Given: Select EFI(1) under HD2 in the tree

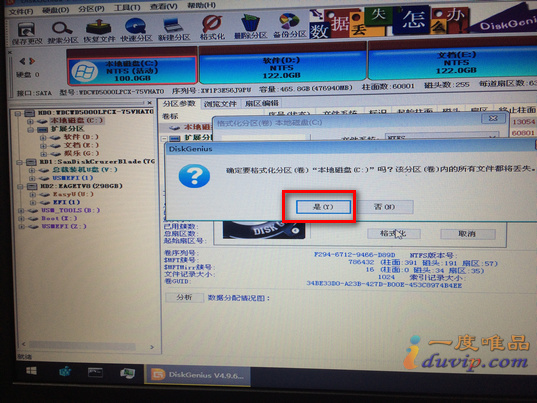Looking at the screenshot, I should [x=67, y=202].
